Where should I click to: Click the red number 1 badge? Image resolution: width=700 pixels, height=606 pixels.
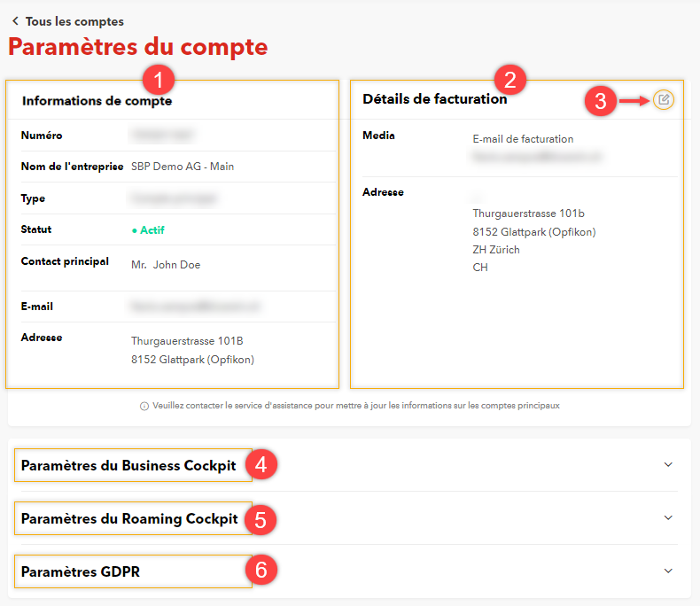tap(158, 81)
